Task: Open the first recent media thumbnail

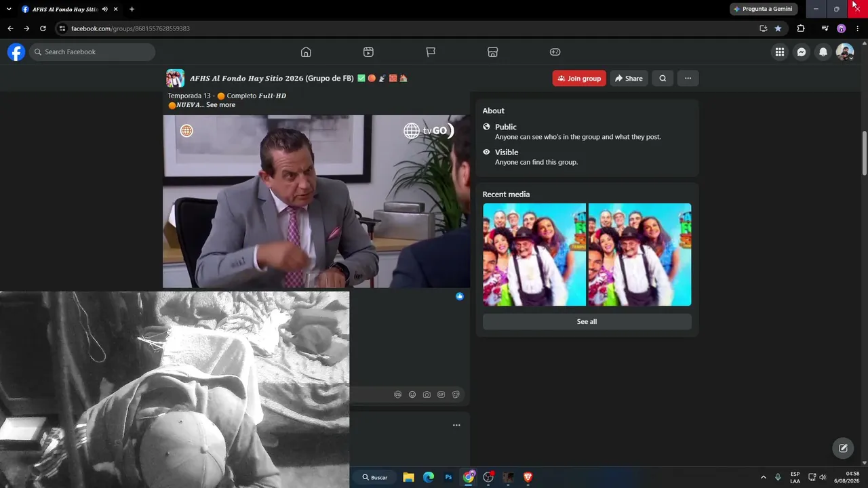Action: click(x=534, y=255)
